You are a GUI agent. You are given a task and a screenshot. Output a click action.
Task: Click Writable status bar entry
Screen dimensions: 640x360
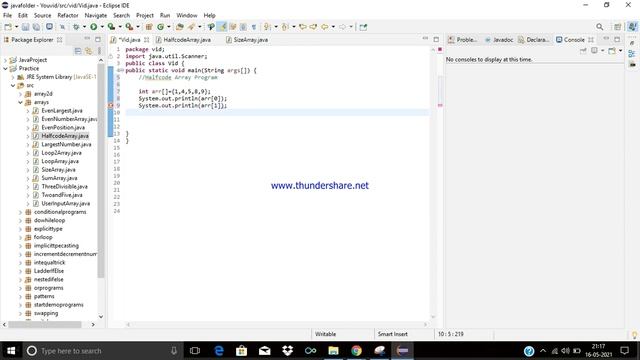pos(325,334)
